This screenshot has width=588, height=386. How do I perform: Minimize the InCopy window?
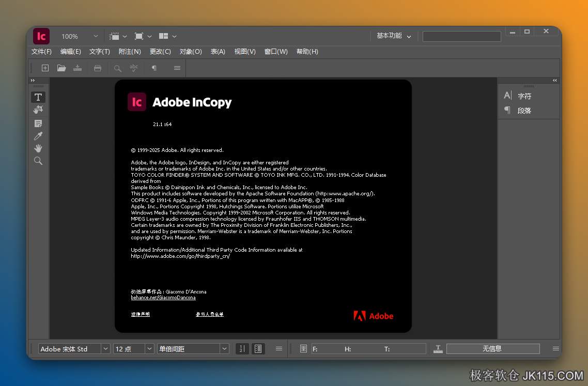coord(512,32)
